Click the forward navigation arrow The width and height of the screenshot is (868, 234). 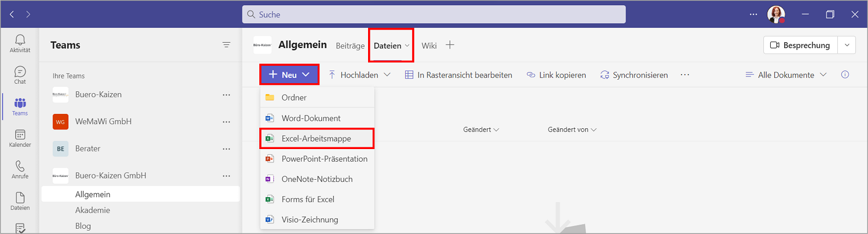28,14
